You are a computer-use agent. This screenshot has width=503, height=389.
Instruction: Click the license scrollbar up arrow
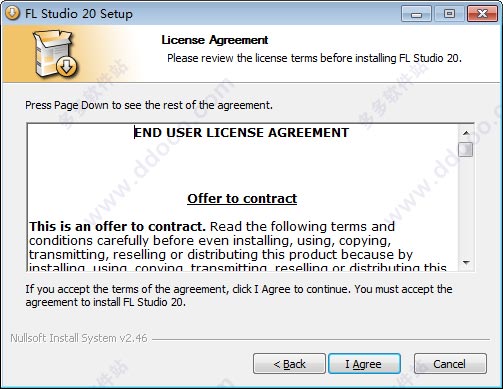point(466,133)
